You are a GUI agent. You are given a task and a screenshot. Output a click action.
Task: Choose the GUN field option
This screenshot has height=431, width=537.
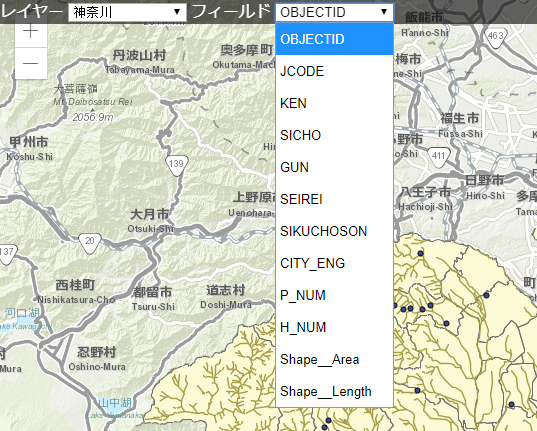[x=334, y=167]
